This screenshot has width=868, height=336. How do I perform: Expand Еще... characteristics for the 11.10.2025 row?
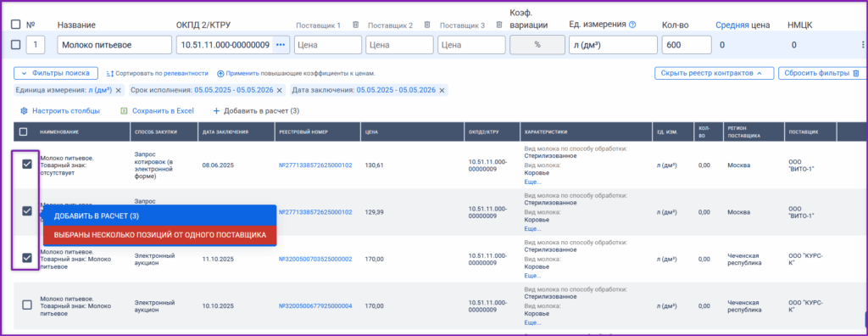pyautogui.click(x=532, y=275)
